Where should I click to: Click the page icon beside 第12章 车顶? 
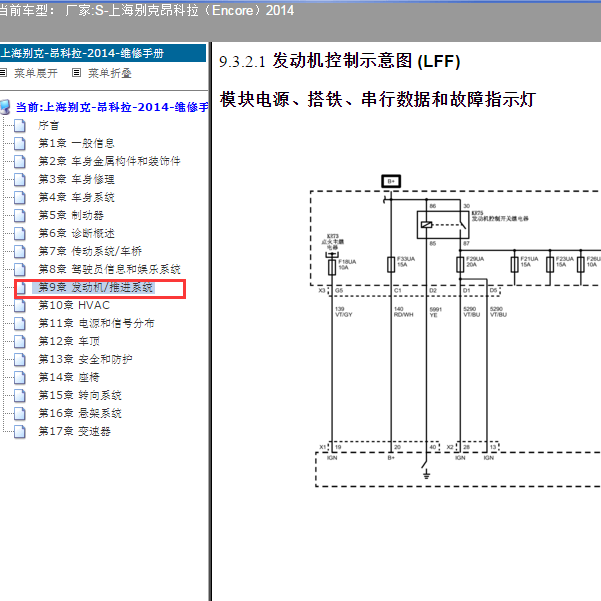click(x=20, y=342)
